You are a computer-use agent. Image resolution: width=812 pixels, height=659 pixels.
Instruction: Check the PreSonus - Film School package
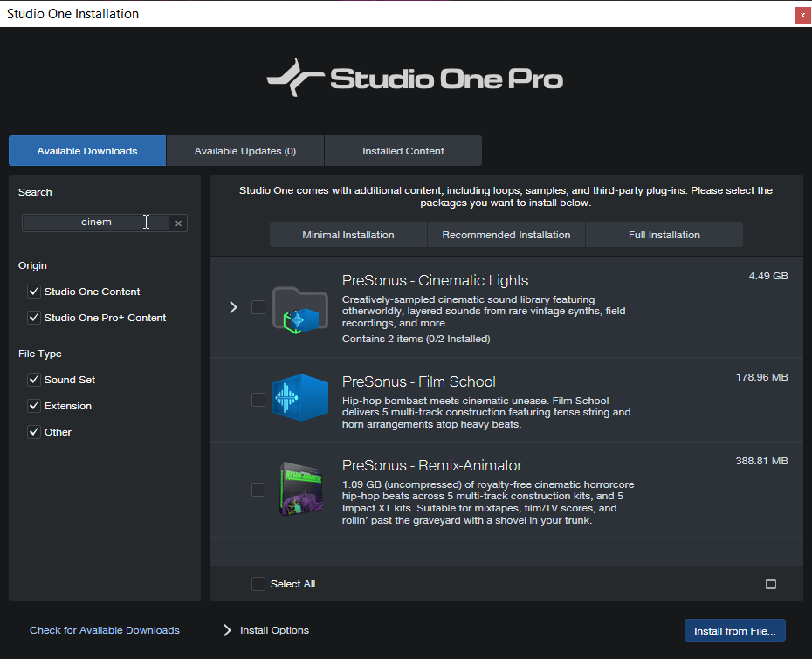[258, 400]
